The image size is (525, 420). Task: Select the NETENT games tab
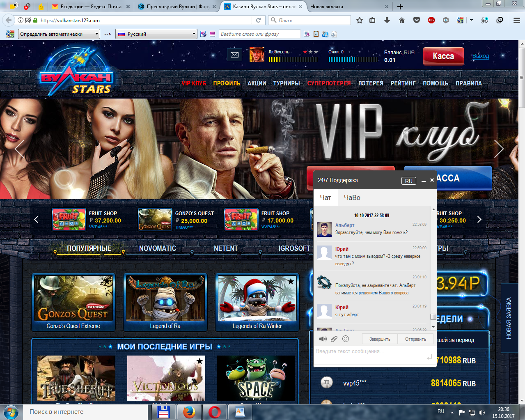(x=226, y=248)
